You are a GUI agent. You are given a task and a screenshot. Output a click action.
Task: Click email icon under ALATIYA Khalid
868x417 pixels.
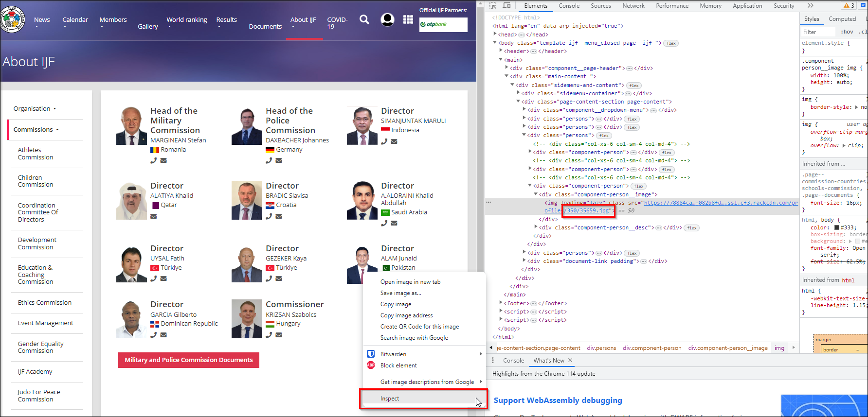[154, 216]
